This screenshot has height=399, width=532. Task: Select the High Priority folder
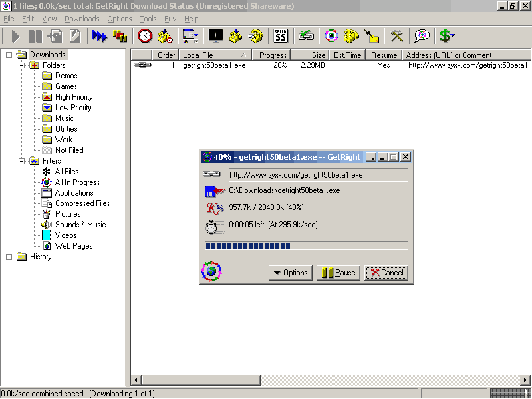tap(73, 97)
